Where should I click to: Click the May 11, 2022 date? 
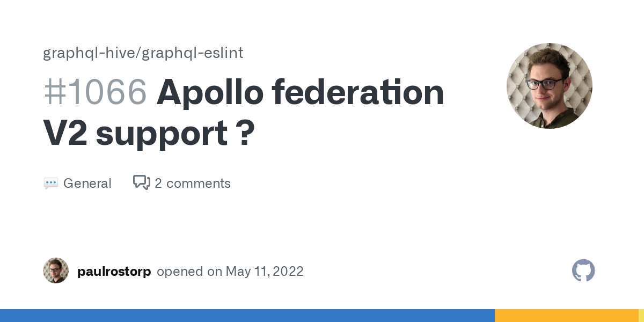pos(265,272)
